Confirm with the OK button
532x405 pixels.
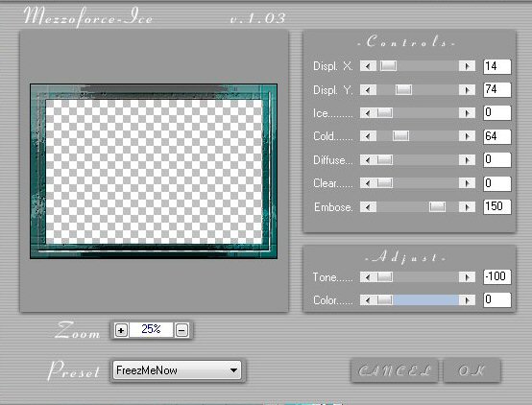click(472, 370)
